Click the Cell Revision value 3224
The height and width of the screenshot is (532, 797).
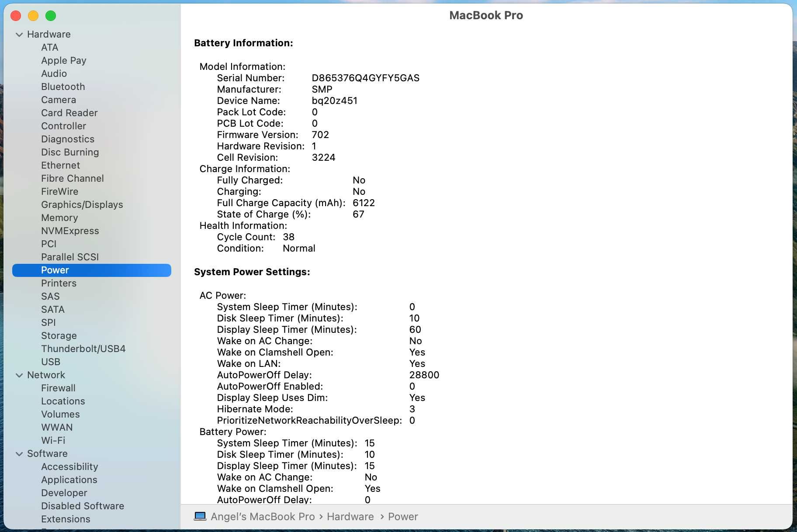pos(324,157)
